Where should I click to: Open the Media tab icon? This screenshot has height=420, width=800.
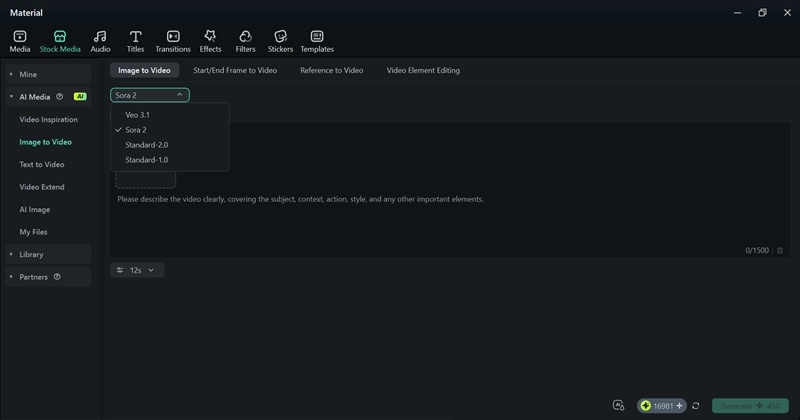(20, 36)
